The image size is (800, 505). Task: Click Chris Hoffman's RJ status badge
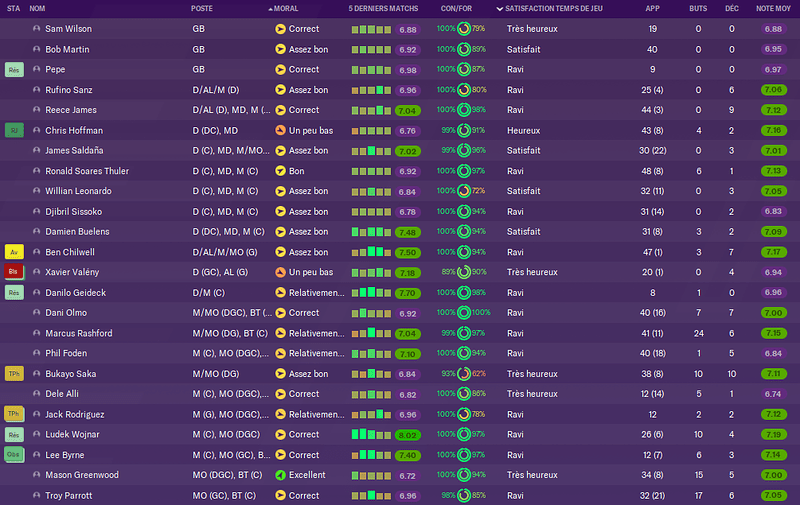click(14, 131)
